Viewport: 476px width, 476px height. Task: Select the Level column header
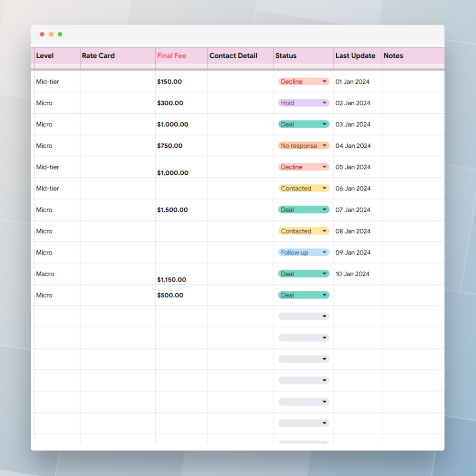(57, 56)
